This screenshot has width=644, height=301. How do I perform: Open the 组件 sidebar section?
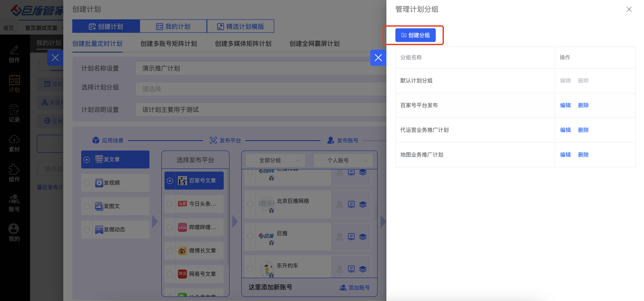(x=14, y=173)
